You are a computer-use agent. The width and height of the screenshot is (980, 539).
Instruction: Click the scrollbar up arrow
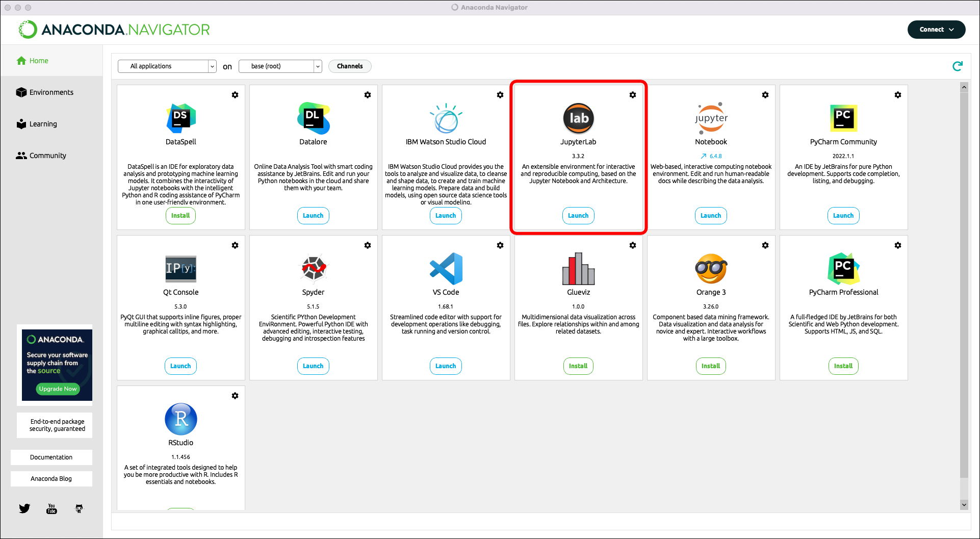pos(964,87)
